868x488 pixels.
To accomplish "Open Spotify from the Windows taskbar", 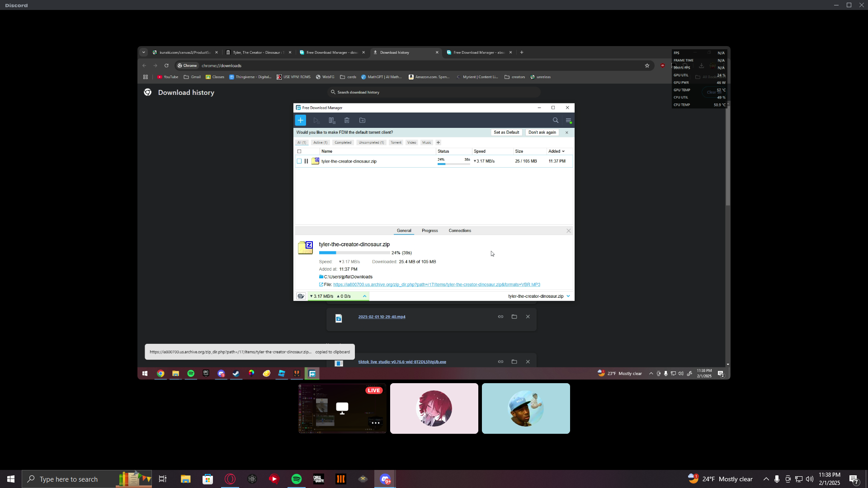I will point(297,479).
